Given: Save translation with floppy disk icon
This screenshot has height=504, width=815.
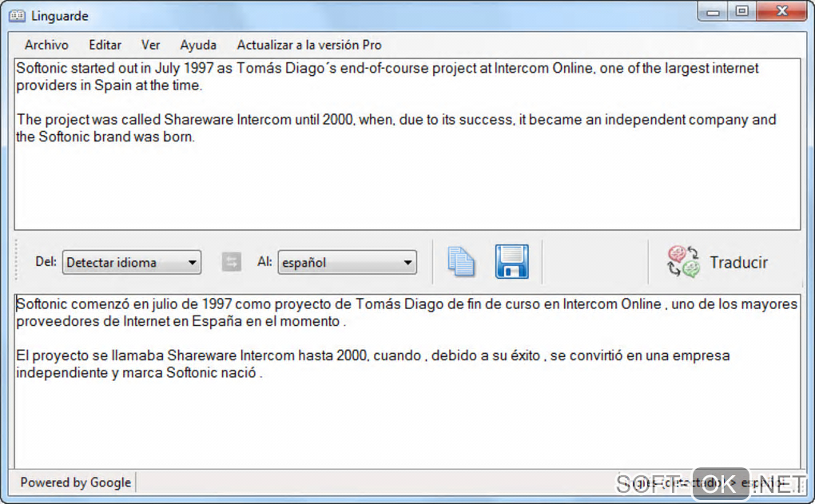Looking at the screenshot, I should click(x=512, y=261).
